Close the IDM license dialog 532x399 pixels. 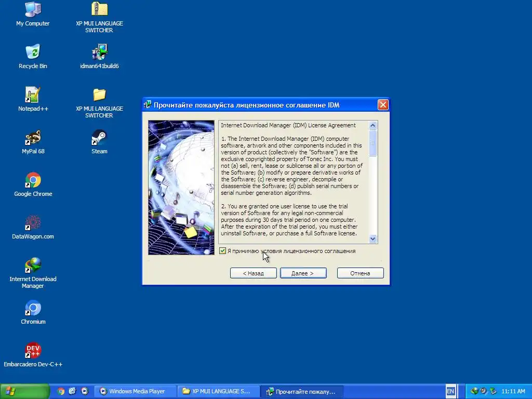point(383,105)
